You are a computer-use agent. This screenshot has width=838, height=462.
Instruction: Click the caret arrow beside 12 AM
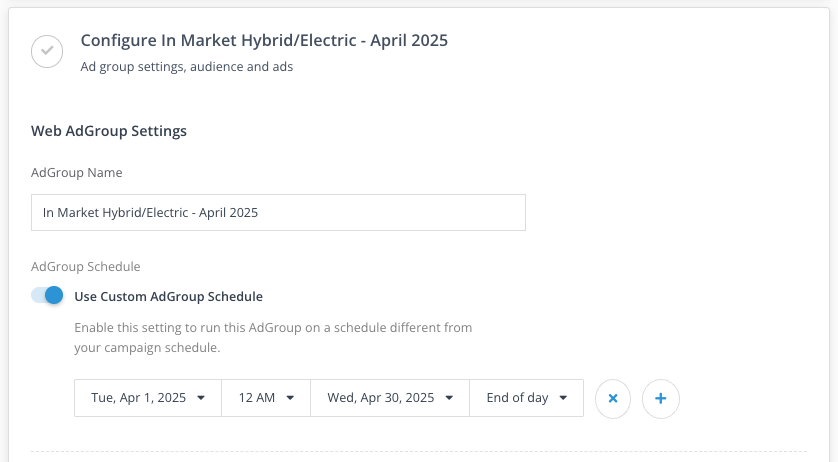point(290,398)
